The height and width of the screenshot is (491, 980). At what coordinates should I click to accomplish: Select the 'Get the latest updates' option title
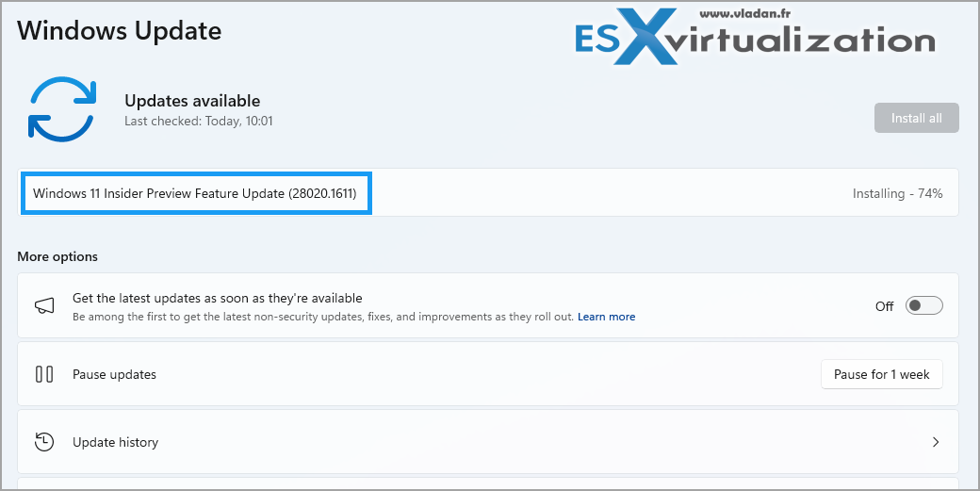pyautogui.click(x=218, y=298)
